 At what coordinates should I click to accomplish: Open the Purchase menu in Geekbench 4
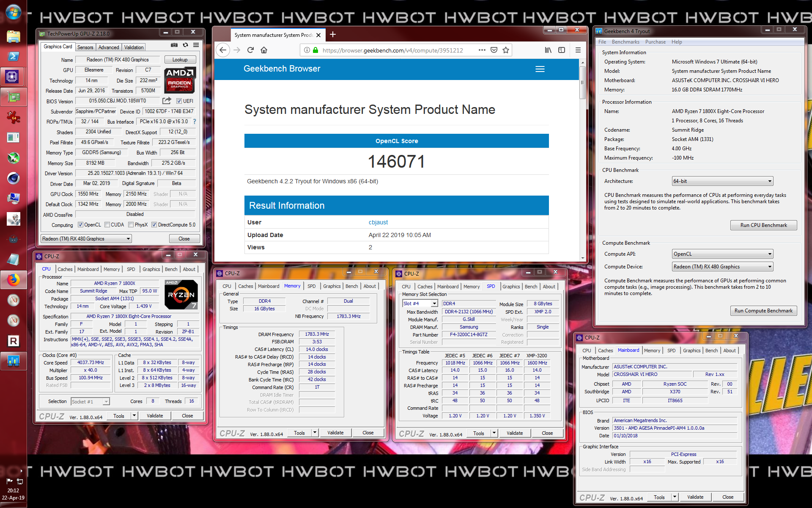655,42
